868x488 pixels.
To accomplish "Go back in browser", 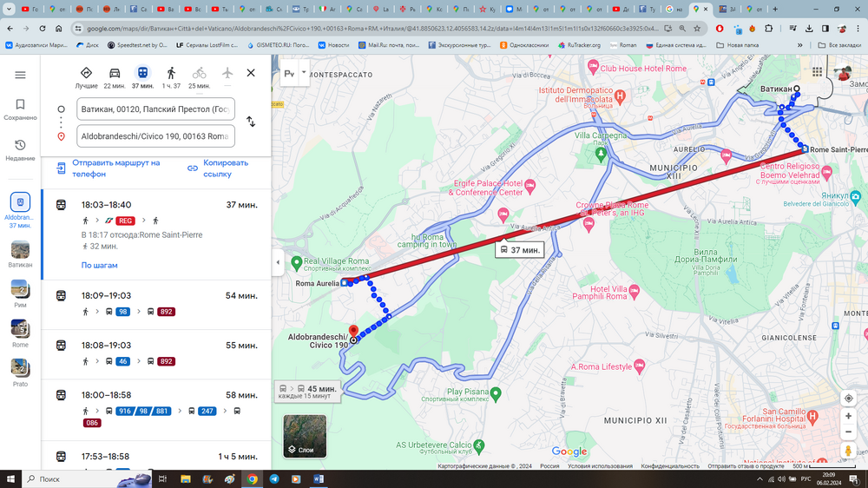I will [10, 29].
